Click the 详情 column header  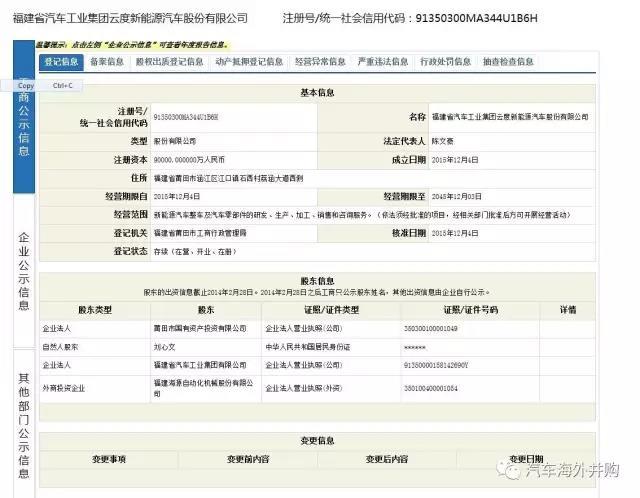(568, 310)
